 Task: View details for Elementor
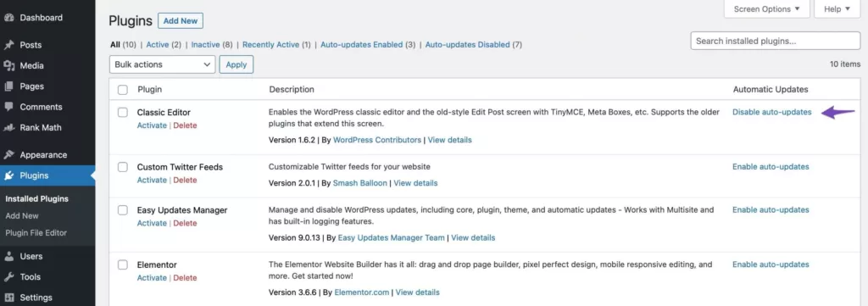(418, 292)
